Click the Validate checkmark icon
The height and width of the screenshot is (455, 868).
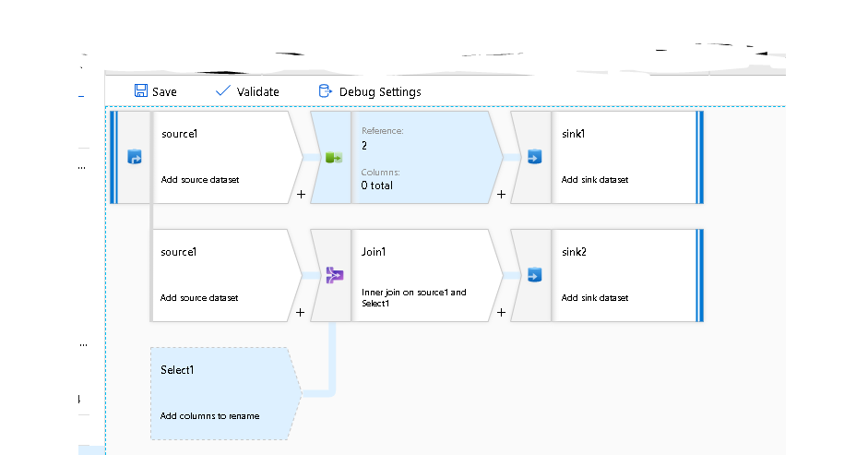point(222,91)
